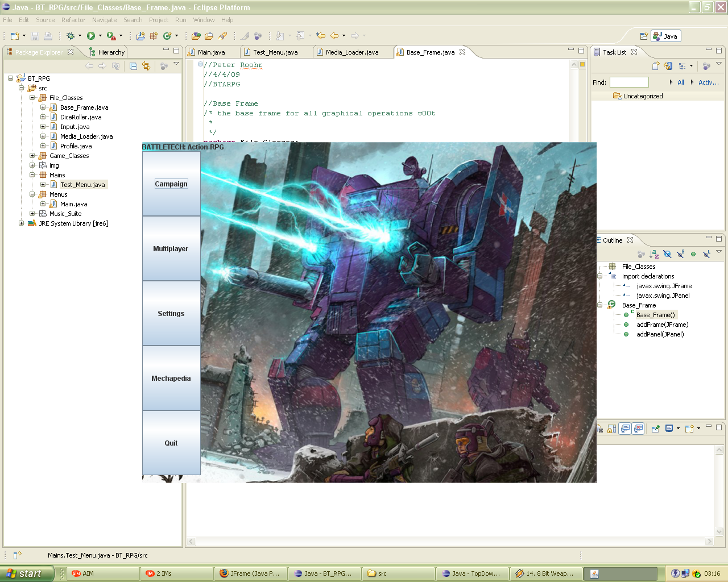Toggle Hide Local Types in Outline
This screenshot has width=728, height=582.
tap(706, 254)
